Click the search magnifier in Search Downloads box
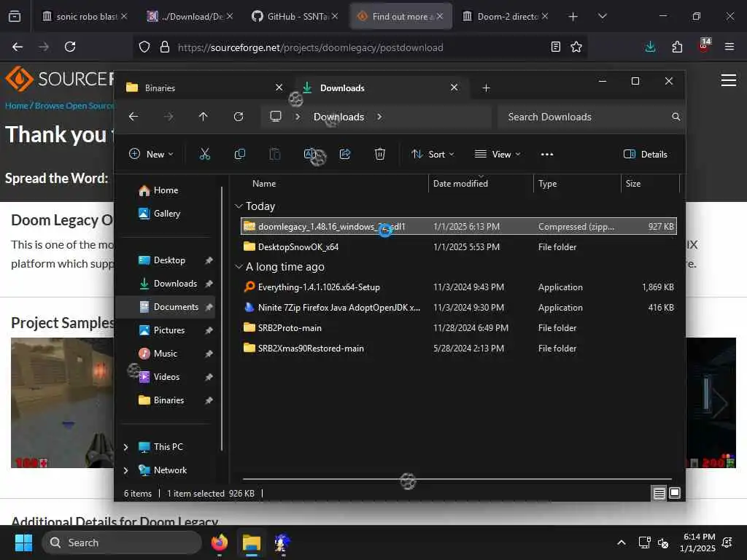The height and width of the screenshot is (560, 747). pyautogui.click(x=676, y=117)
